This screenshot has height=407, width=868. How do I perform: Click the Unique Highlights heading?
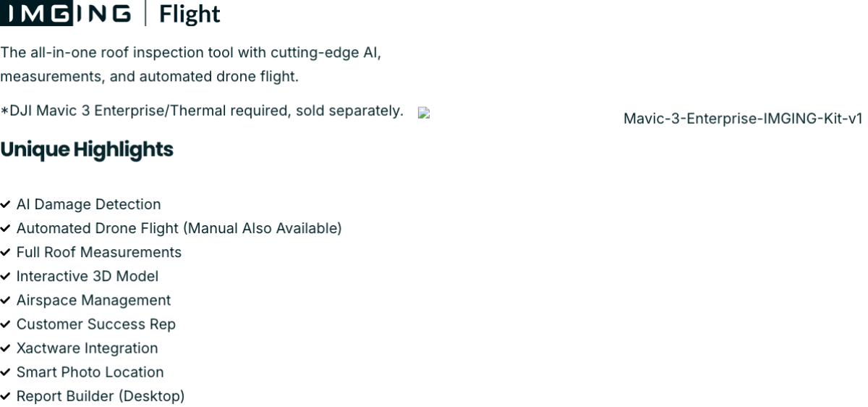tap(87, 150)
